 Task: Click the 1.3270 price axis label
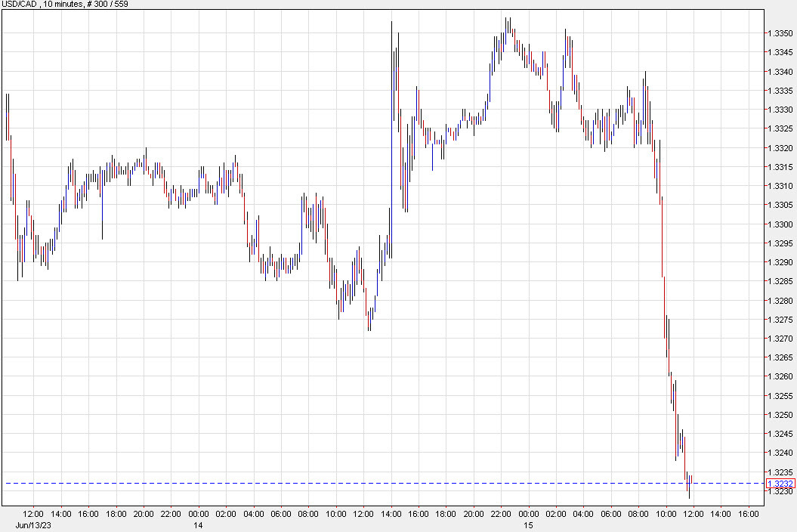pos(780,339)
